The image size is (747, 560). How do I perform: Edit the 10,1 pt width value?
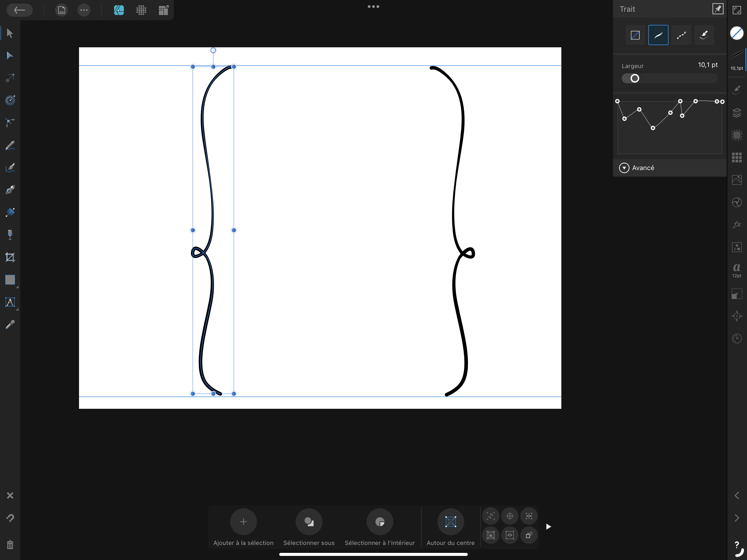[x=707, y=65]
